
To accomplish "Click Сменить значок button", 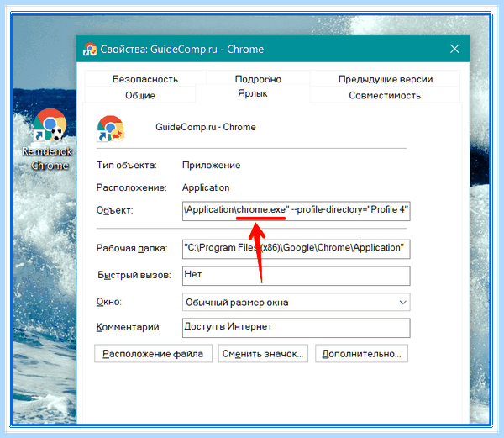I will tap(263, 353).
